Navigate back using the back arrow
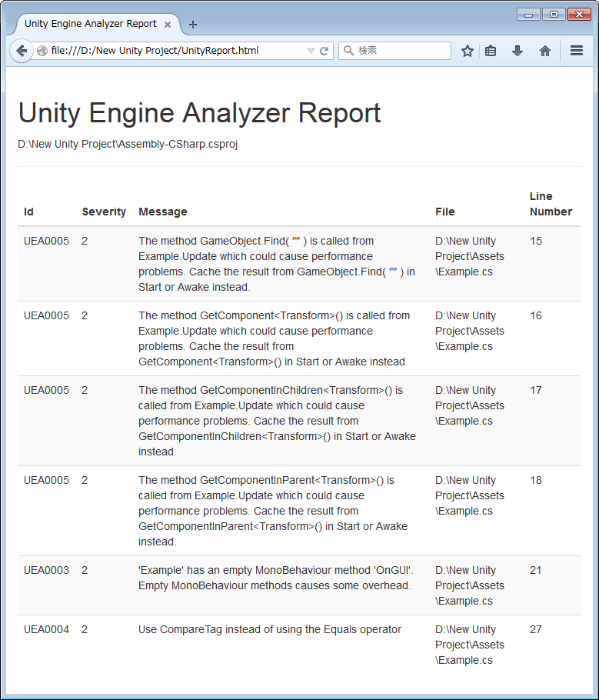The image size is (599, 700). (x=22, y=51)
